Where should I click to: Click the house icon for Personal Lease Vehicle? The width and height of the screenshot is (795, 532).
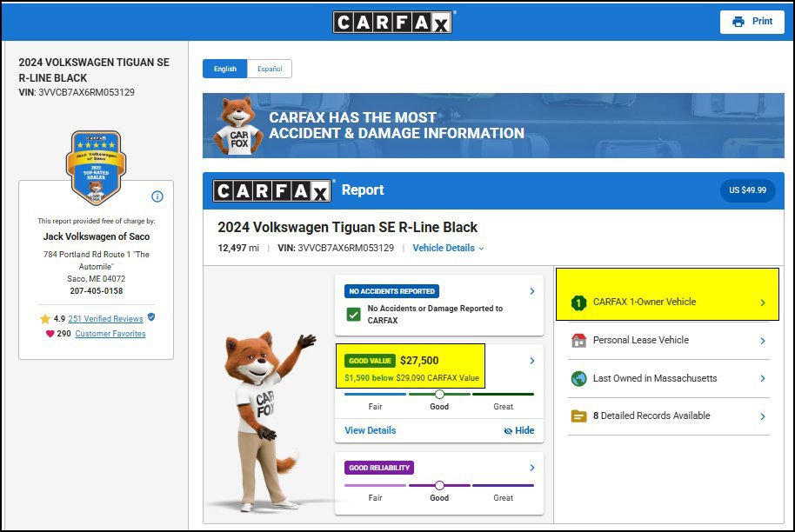point(578,340)
